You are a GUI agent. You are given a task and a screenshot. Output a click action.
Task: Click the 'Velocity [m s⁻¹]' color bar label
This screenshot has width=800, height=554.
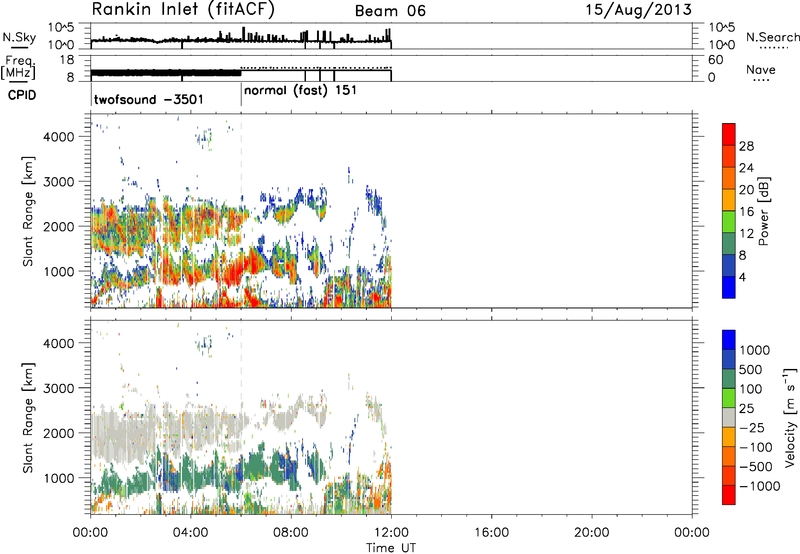pyautogui.click(x=791, y=416)
